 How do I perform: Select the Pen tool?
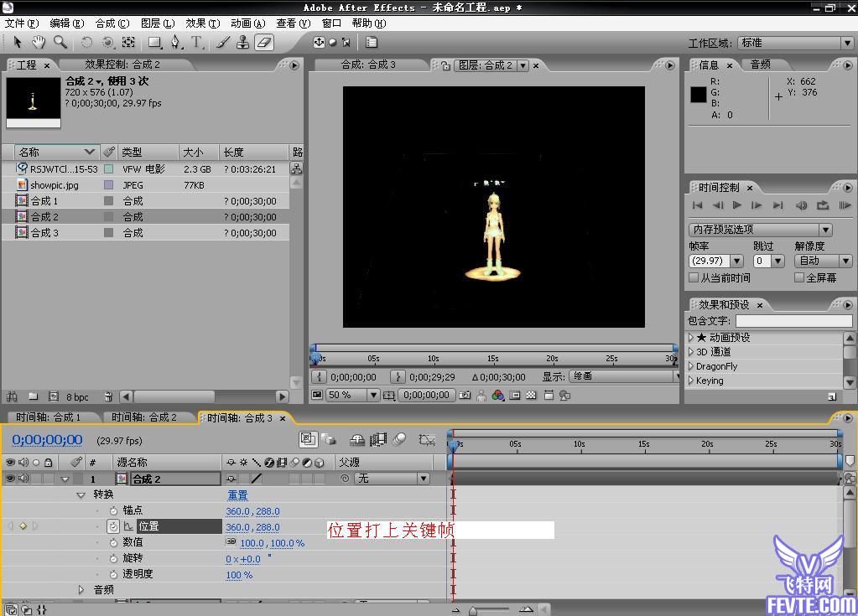pos(175,43)
